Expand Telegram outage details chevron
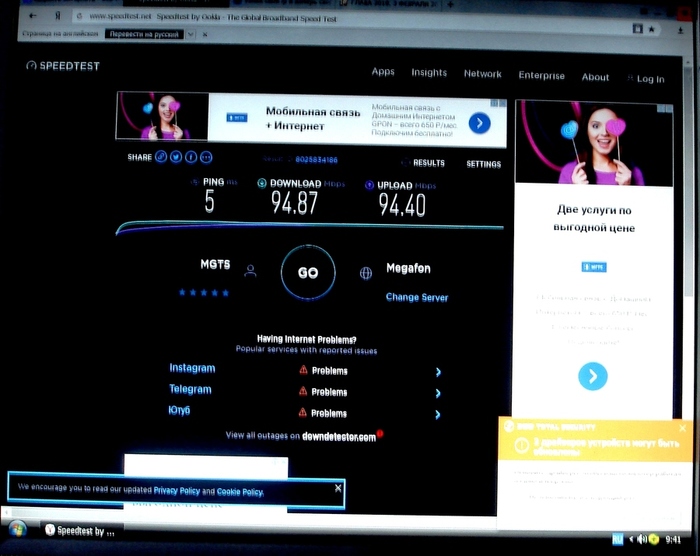The image size is (700, 556). coord(438,393)
